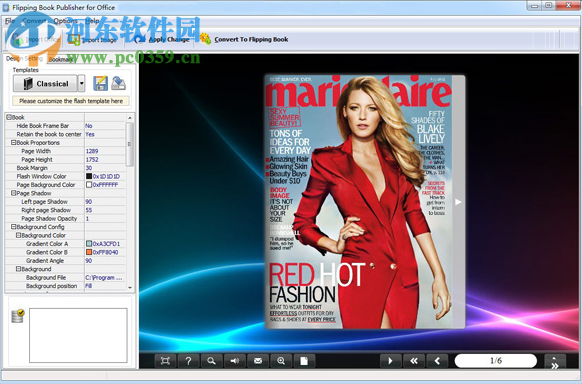Click the email share envelope icon
The height and width of the screenshot is (384, 582).
pyautogui.click(x=258, y=361)
